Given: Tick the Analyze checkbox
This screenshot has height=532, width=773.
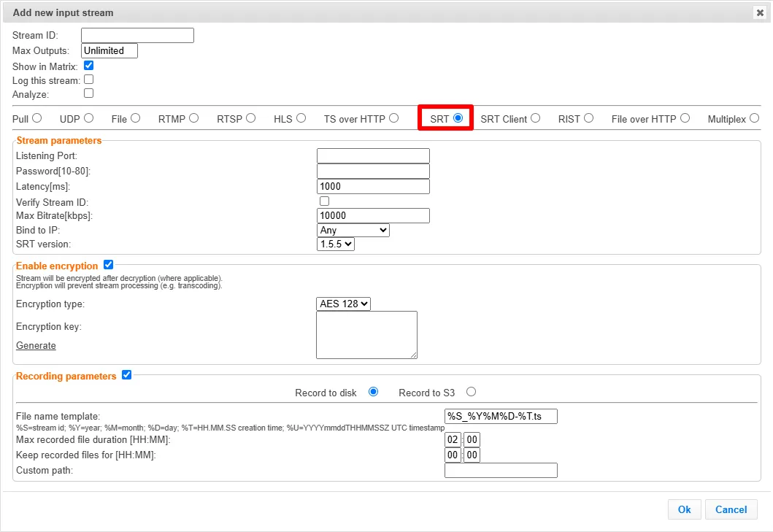Looking at the screenshot, I should tap(89, 93).
